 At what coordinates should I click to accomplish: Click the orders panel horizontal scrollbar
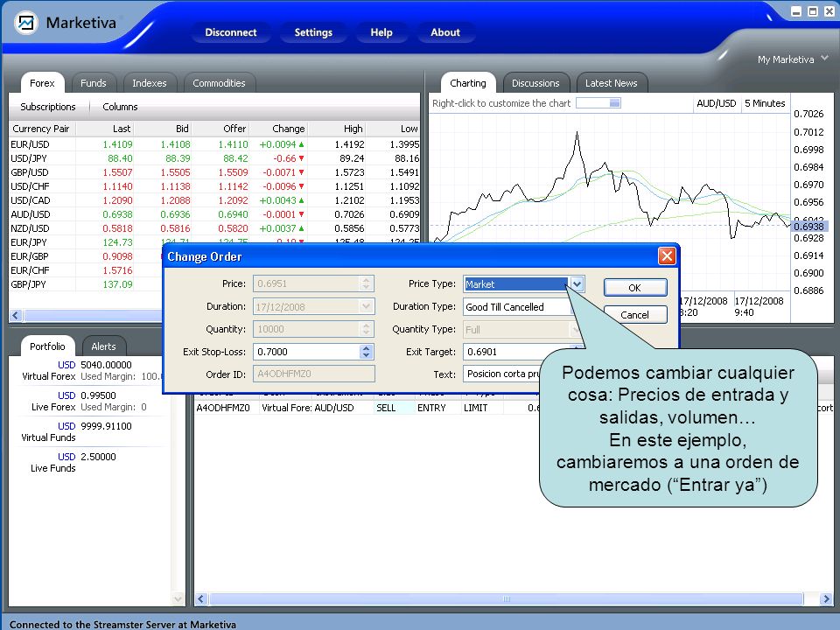pyautogui.click(x=507, y=598)
